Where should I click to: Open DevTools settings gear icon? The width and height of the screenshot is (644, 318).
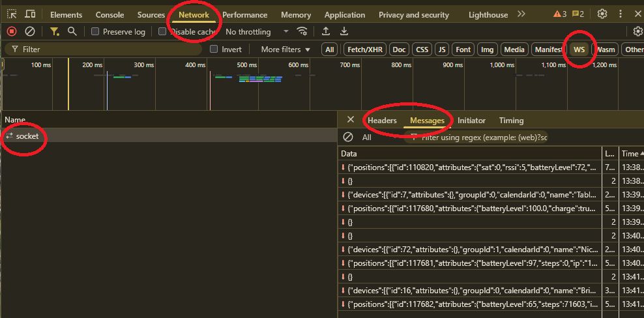pyautogui.click(x=602, y=14)
